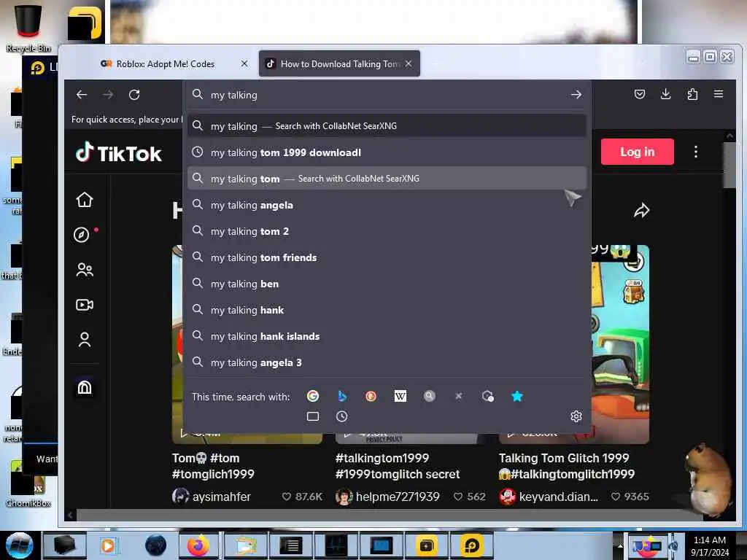
Task: Open the media player taskbar icon
Action: [x=108, y=545]
